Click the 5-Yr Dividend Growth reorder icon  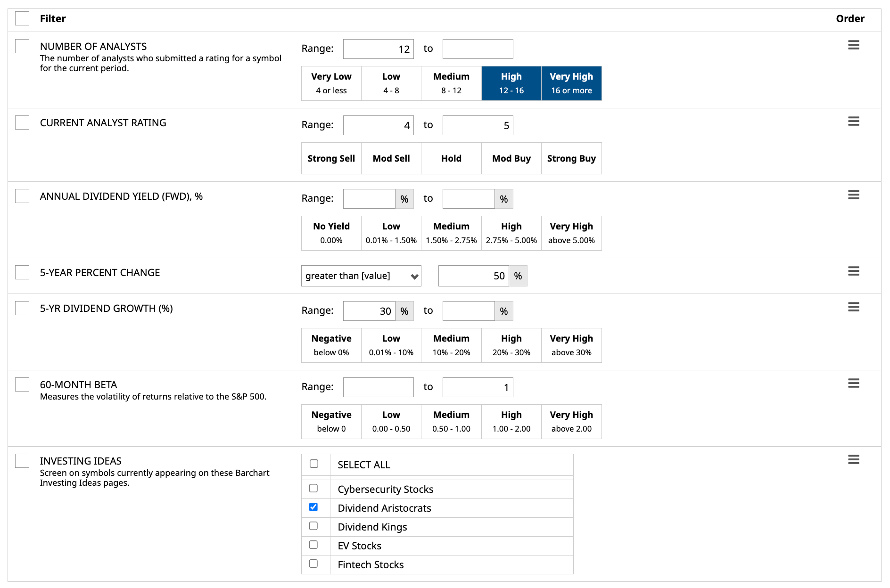(x=853, y=307)
